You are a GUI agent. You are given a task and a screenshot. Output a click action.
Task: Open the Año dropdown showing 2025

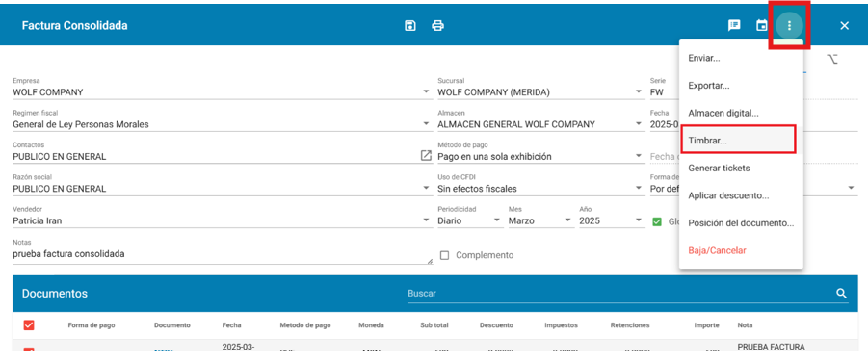(639, 220)
